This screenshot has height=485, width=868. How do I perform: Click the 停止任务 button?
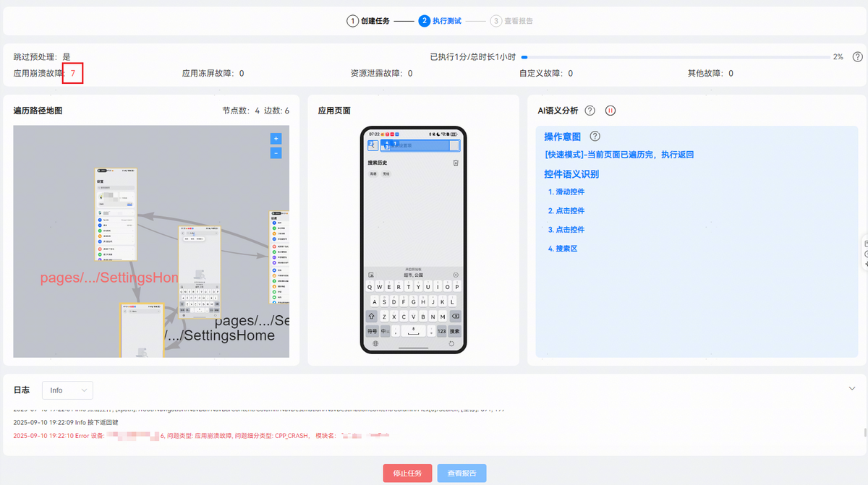pyautogui.click(x=407, y=473)
